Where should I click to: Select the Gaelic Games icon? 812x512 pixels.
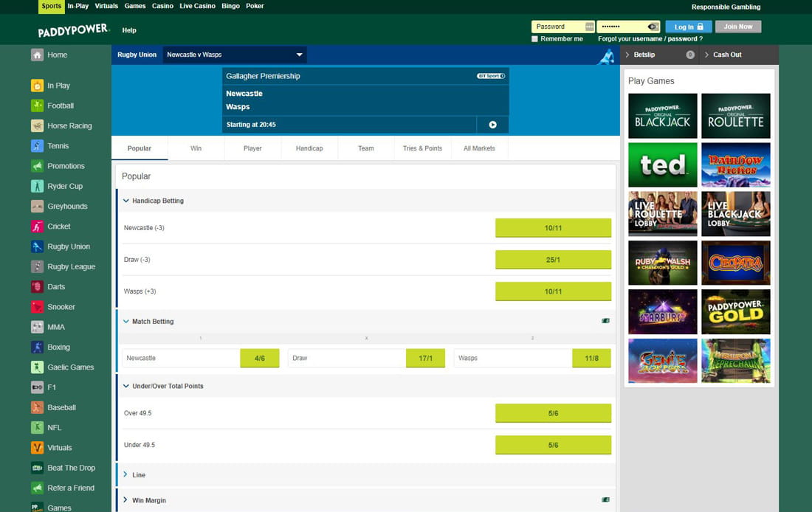click(38, 367)
